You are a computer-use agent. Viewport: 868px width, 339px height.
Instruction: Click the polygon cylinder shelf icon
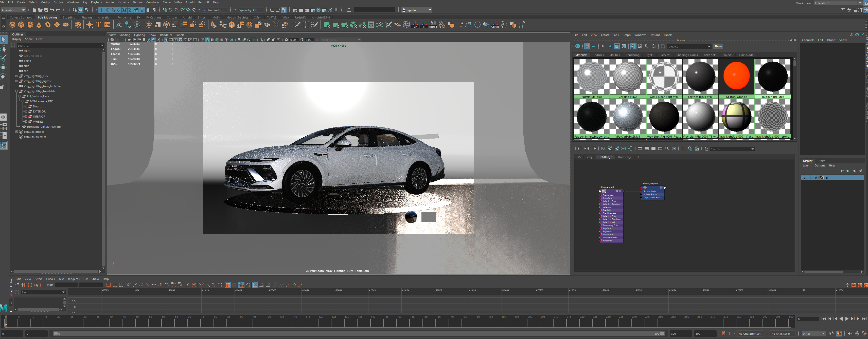(x=30, y=25)
